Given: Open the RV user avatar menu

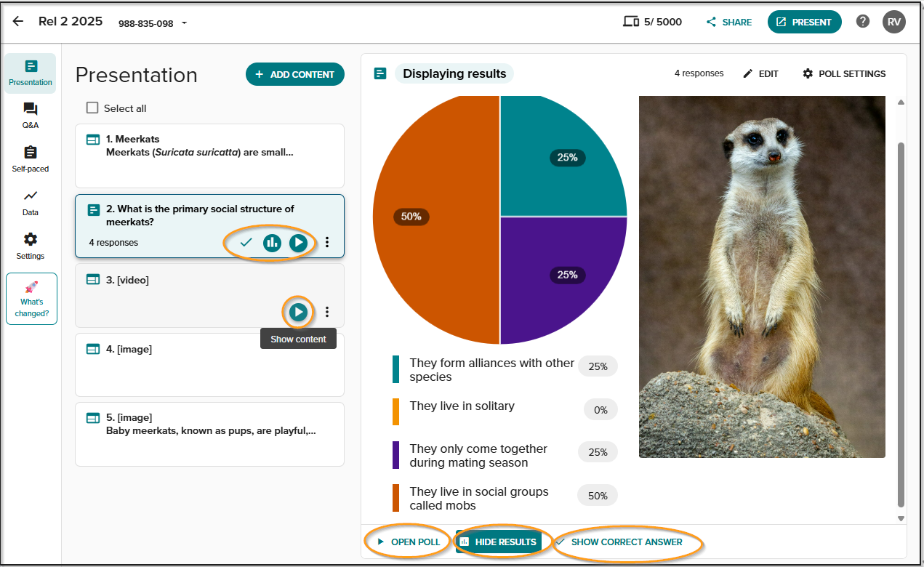Looking at the screenshot, I should pos(894,22).
